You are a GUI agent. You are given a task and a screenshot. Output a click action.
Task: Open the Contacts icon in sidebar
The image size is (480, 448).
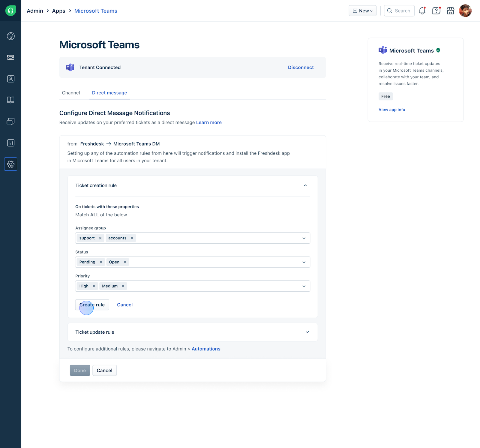pos(10,79)
